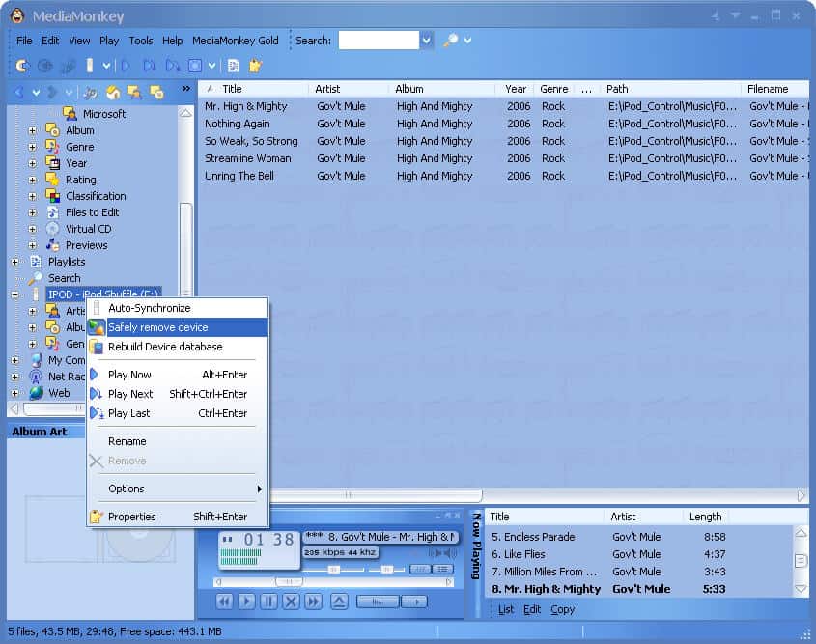Image resolution: width=816 pixels, height=644 pixels.
Task: Open the Tools menu
Action: pos(141,41)
